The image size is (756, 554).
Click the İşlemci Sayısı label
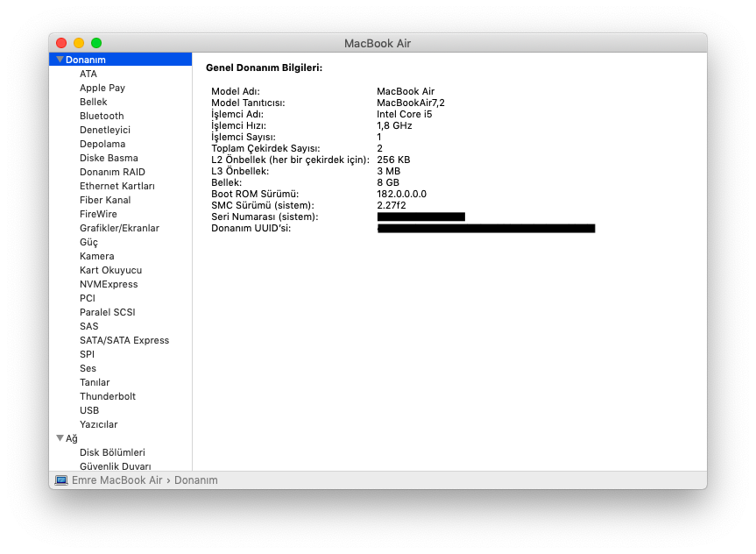pyautogui.click(x=244, y=137)
